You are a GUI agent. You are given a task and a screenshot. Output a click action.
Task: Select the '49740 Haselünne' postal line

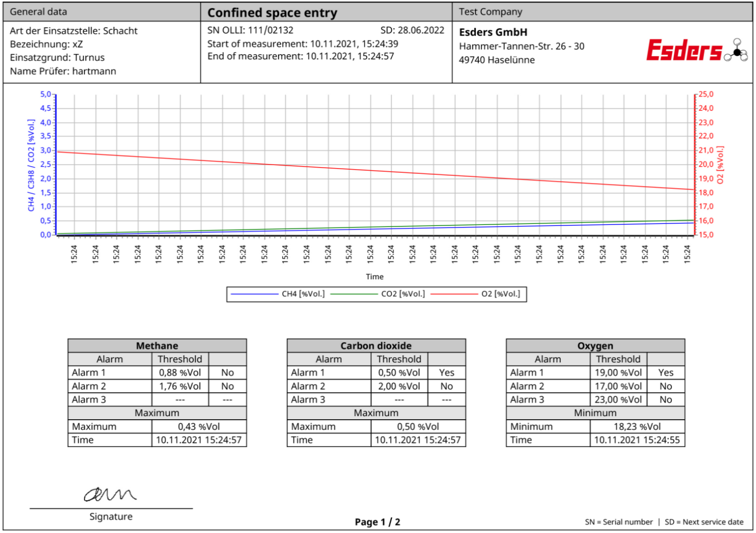[496, 59]
